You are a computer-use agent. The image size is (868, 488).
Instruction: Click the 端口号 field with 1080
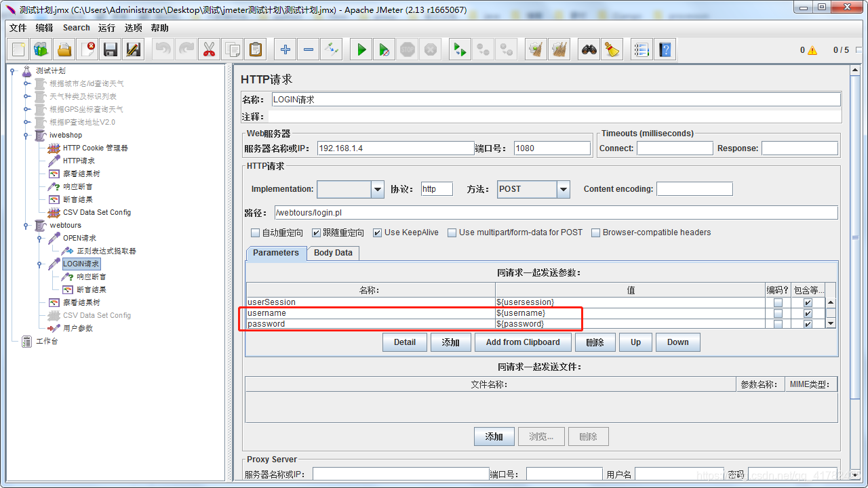click(x=552, y=148)
